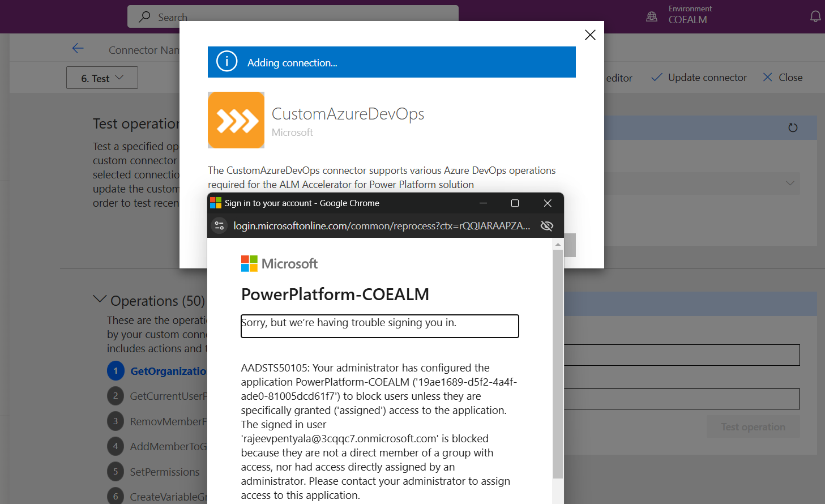Click the site information icon in the address bar
This screenshot has width=825, height=504.
click(219, 225)
